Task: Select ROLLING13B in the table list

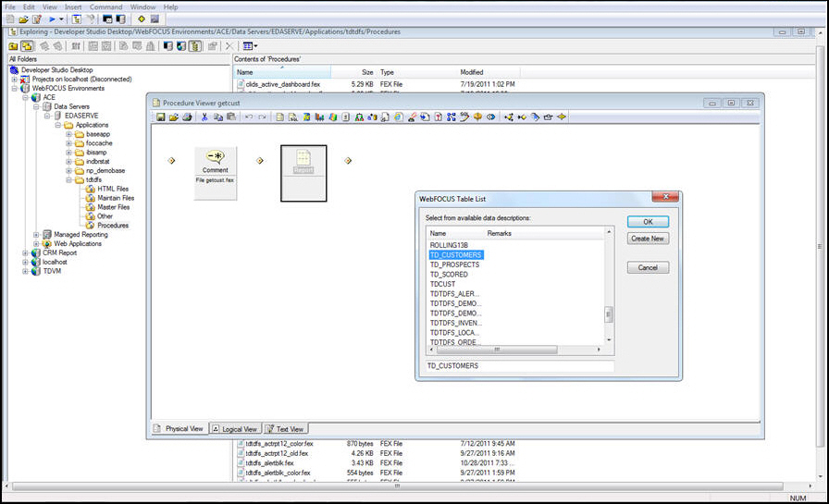Action: coord(449,245)
